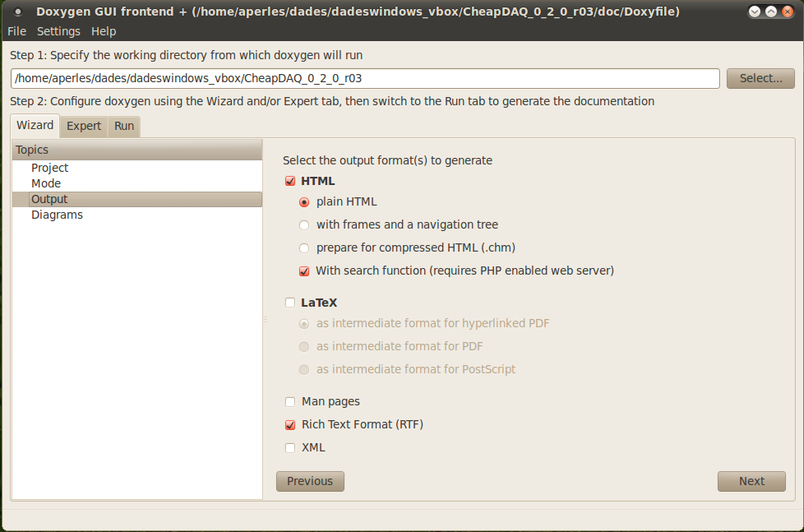Click the working directory path field
The width and height of the screenshot is (804, 532).
coord(365,78)
